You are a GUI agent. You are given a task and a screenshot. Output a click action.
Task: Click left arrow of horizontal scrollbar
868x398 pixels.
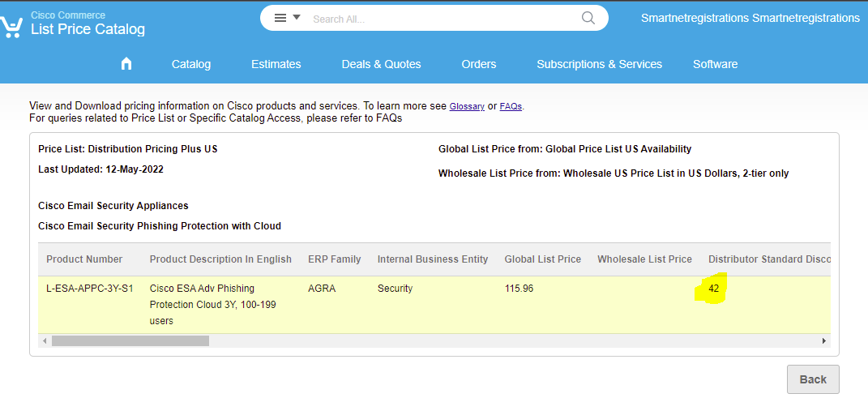tap(45, 341)
